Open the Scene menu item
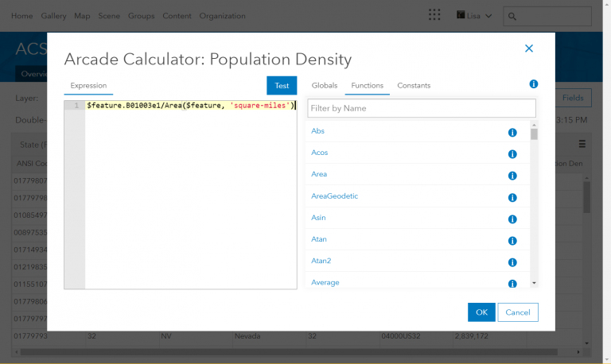 pyautogui.click(x=109, y=16)
